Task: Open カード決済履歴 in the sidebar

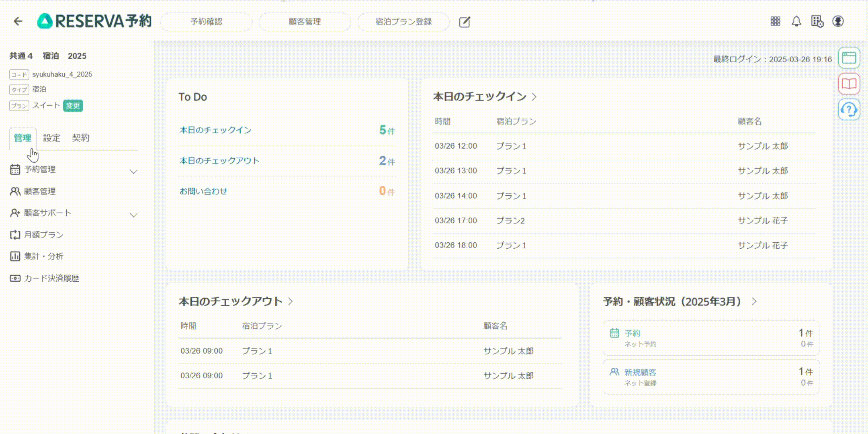Action: [51, 278]
